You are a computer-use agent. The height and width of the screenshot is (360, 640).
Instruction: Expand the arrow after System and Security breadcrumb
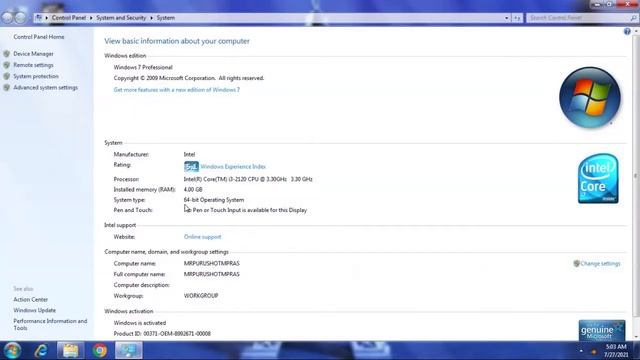151,18
